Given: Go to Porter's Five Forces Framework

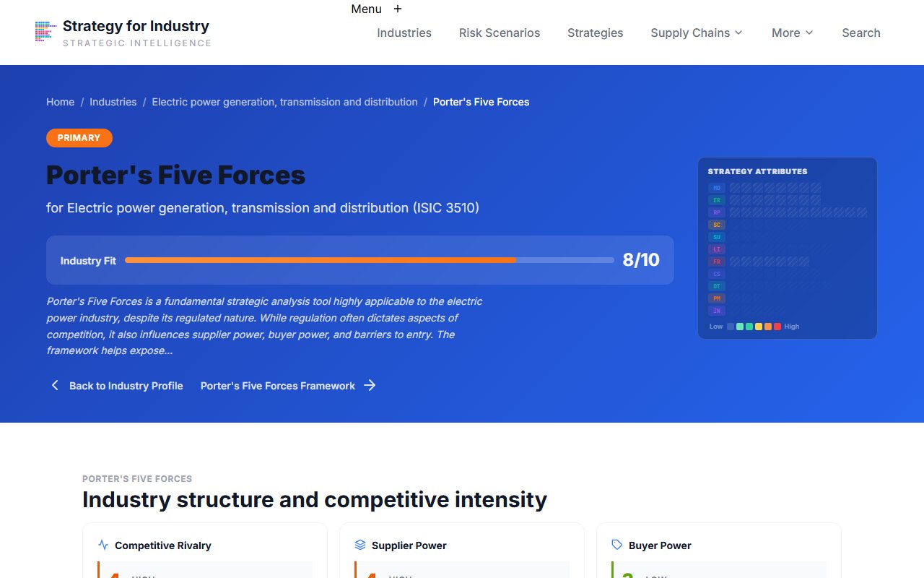Looking at the screenshot, I should coord(277,385).
